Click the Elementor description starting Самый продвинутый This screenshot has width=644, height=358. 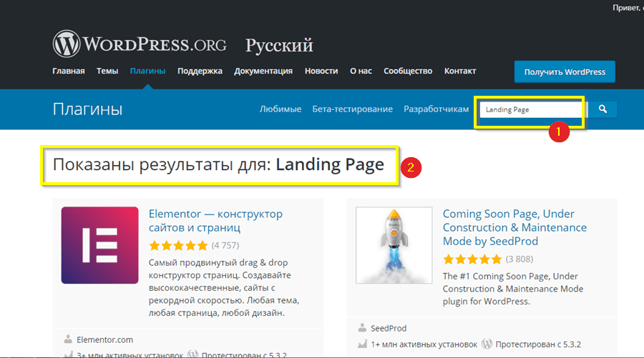coord(224,287)
